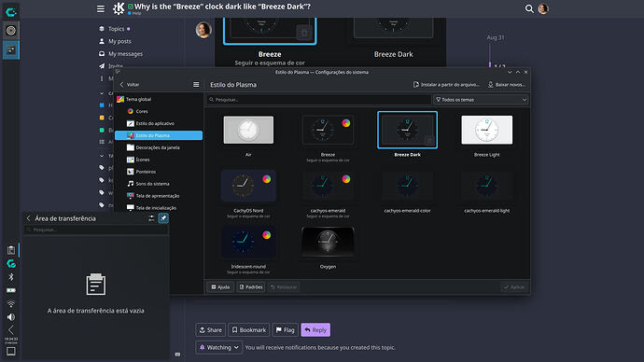Select the Oxygen plasma style thumbnail
This screenshot has height=362, width=644.
pos(328,242)
